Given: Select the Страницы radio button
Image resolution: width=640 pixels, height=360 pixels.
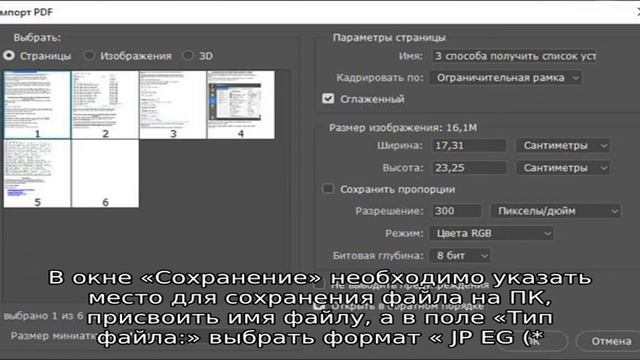Looking at the screenshot, I should click(9, 56).
